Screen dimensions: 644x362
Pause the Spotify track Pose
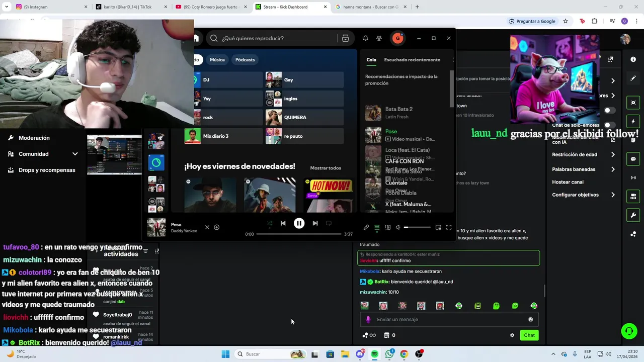pos(299,223)
